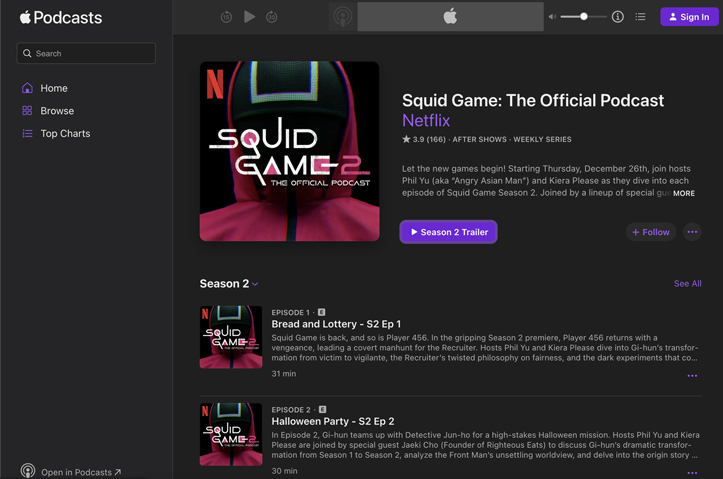Open Bread and Lottery - S2 Ep 1
The width and height of the screenshot is (723, 479).
tap(336, 324)
